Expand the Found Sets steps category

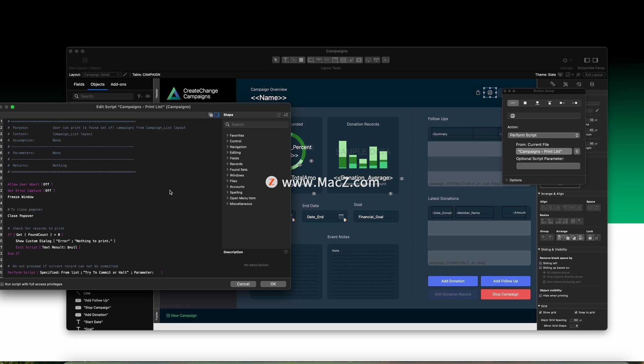tap(227, 170)
